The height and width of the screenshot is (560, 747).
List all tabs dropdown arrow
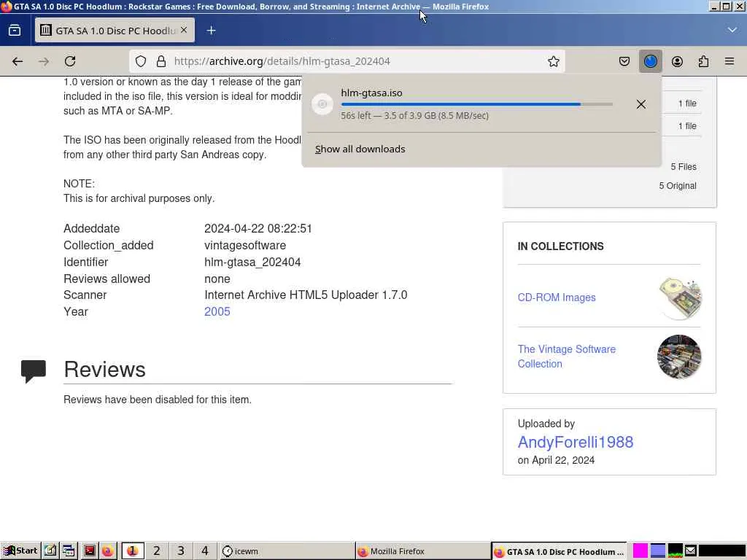click(732, 30)
